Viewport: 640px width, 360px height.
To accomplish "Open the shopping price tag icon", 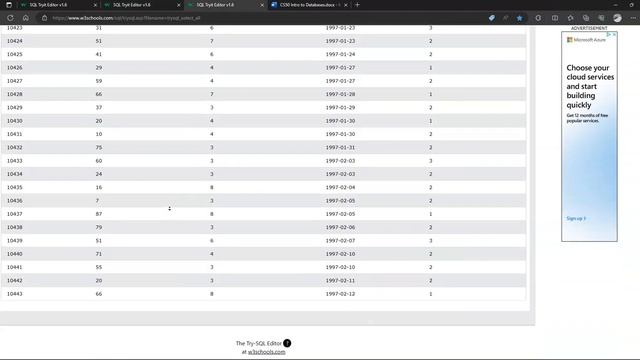I will 492,18.
